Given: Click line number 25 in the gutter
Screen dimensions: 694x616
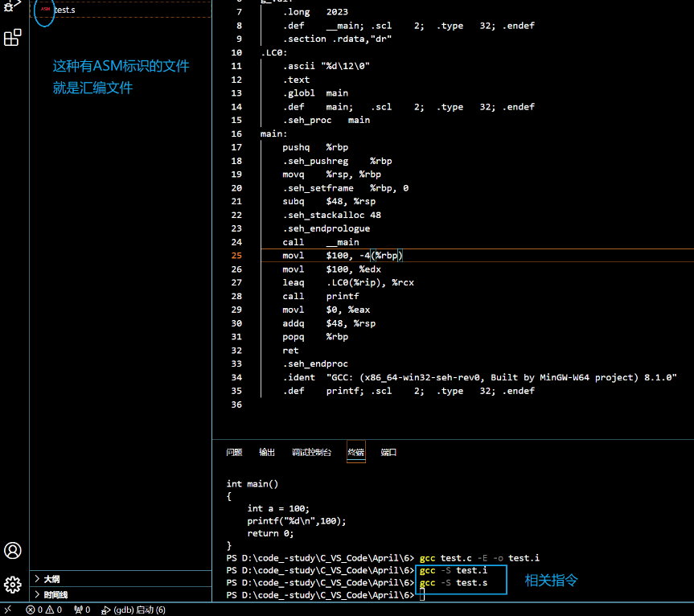Looking at the screenshot, I should click(x=236, y=256).
